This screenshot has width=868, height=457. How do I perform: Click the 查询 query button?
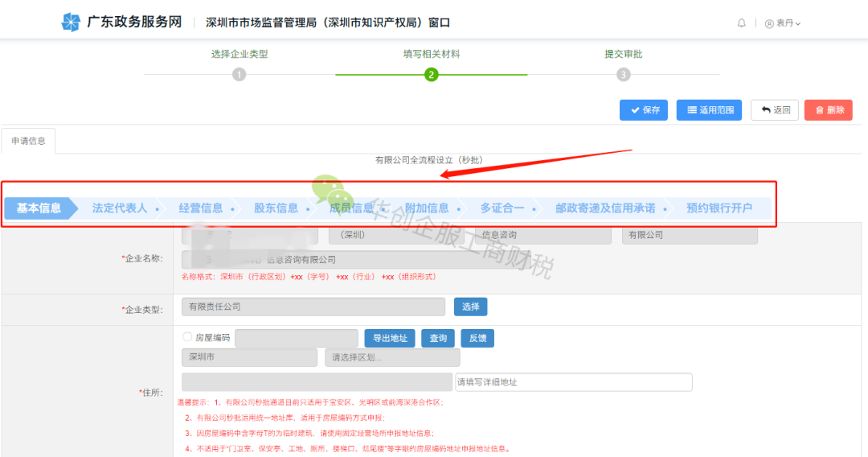(438, 338)
